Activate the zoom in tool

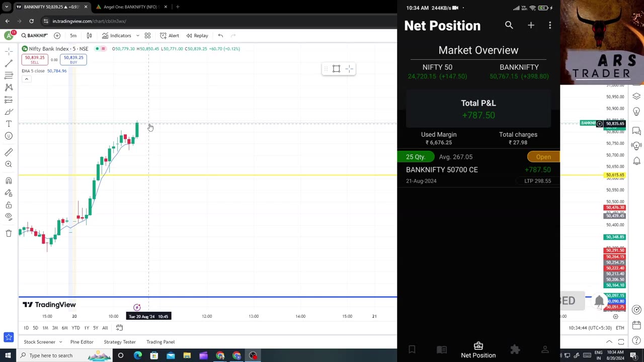pos(9,164)
